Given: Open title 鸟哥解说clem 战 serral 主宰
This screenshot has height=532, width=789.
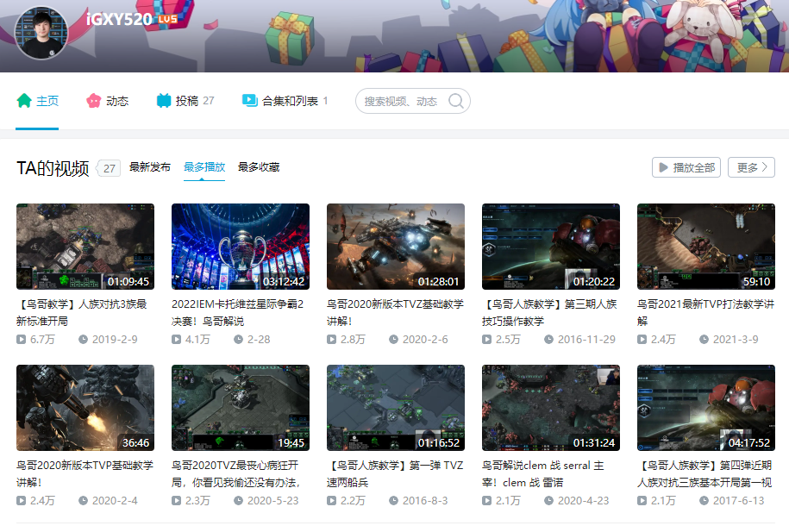Looking at the screenshot, I should (x=543, y=473).
